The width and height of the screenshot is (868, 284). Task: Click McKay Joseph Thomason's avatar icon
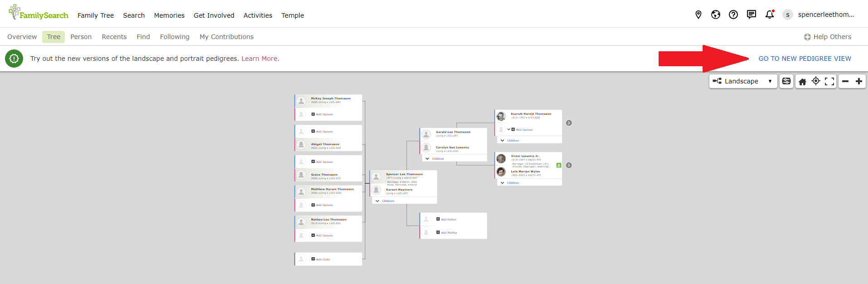[301, 101]
